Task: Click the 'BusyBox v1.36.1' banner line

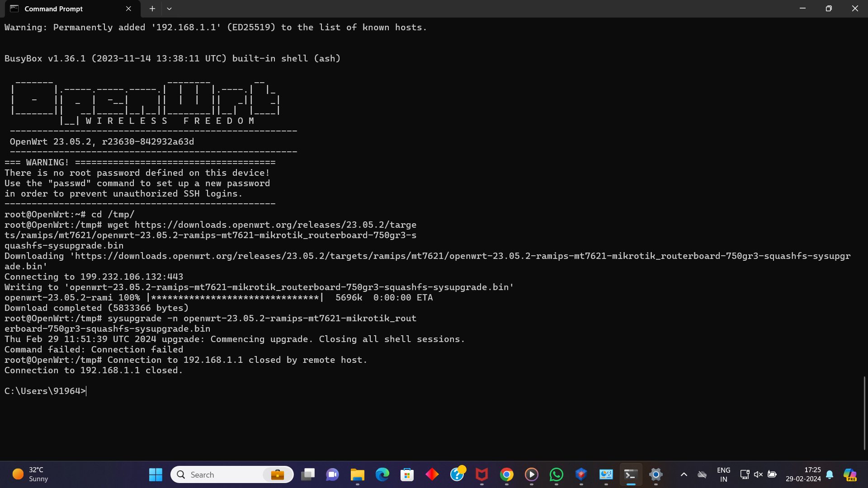Action: (x=172, y=58)
